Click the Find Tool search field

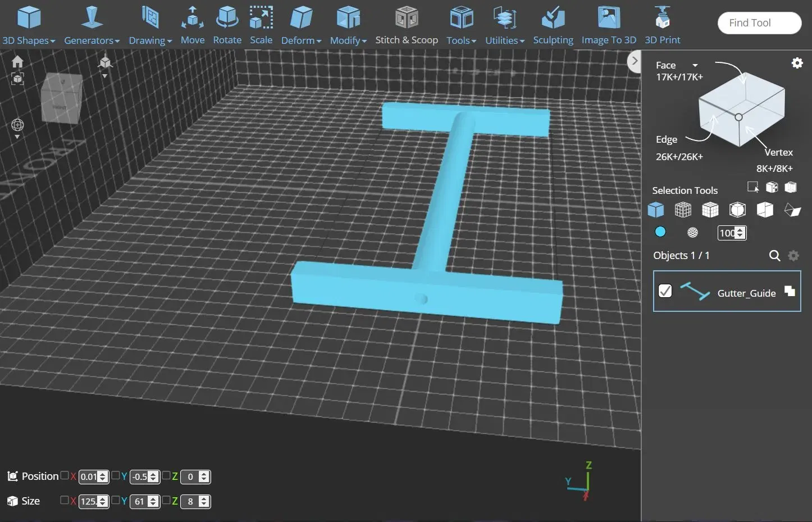click(759, 23)
